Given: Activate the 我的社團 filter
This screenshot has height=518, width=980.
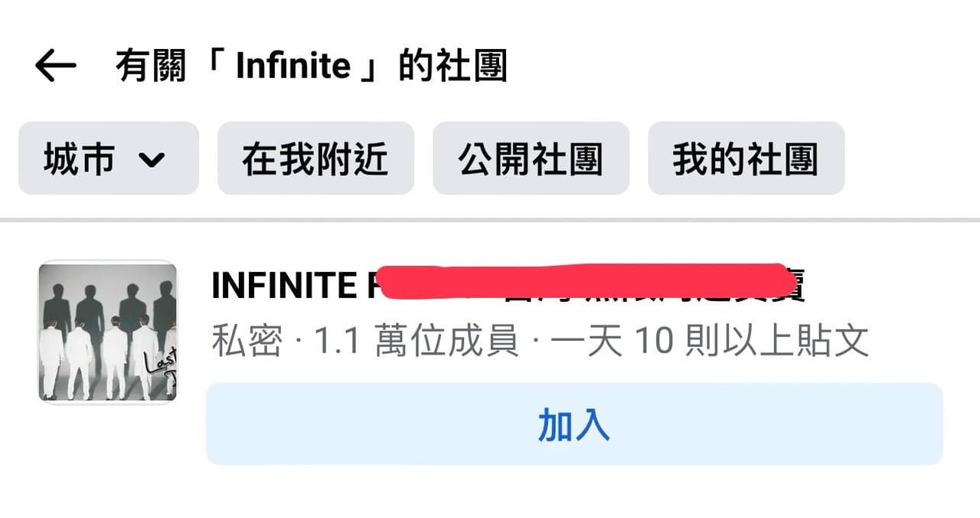Looking at the screenshot, I should (x=746, y=159).
